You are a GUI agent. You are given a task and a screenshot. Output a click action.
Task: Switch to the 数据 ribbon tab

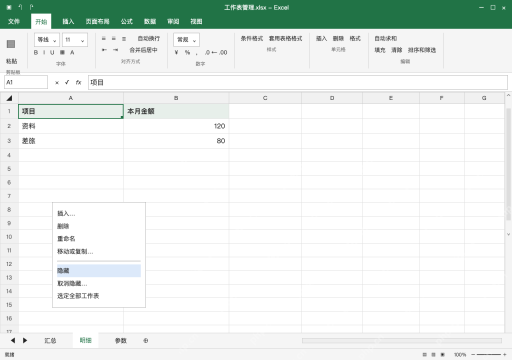coord(150,21)
